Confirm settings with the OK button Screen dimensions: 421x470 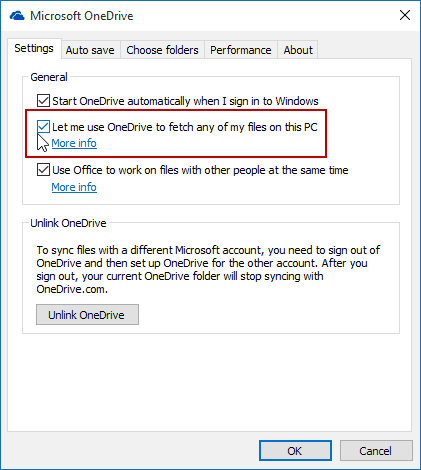[x=295, y=451]
